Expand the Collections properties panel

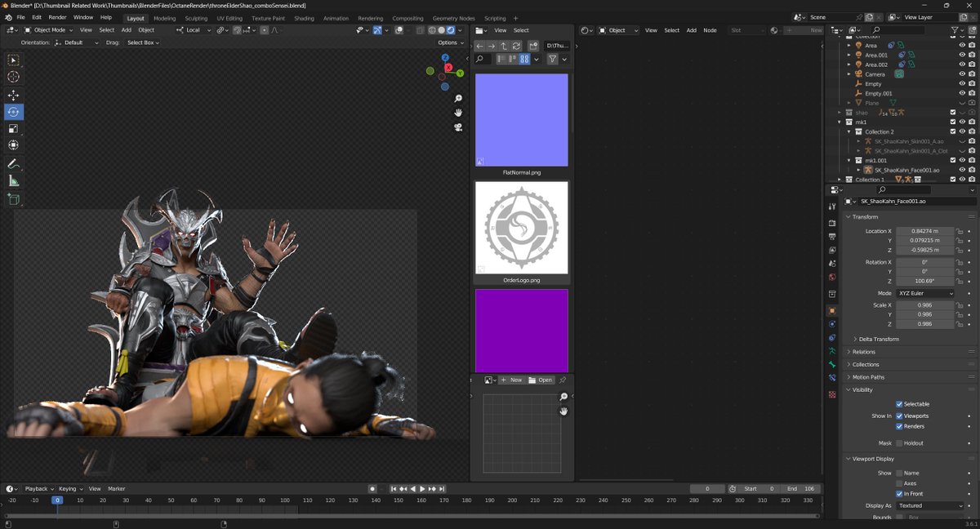point(865,364)
